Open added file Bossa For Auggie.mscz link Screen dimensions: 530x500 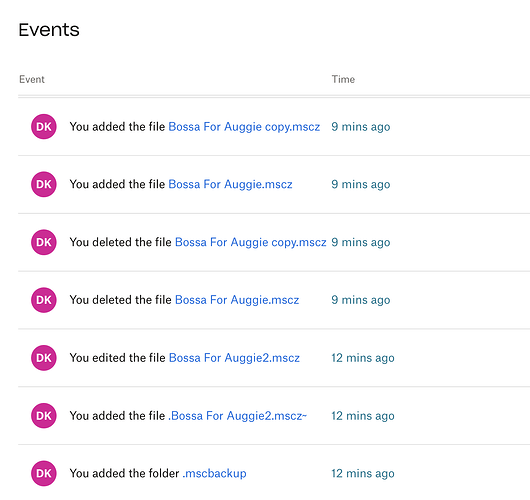click(230, 184)
